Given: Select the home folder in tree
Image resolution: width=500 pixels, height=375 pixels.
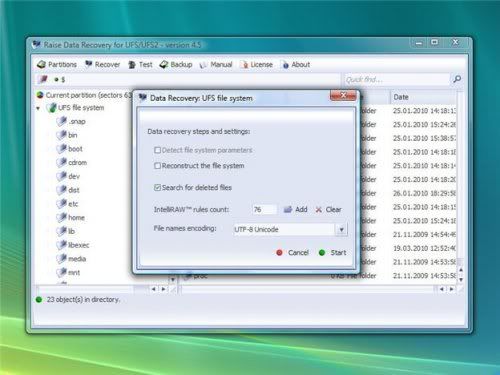Looking at the screenshot, I should pyautogui.click(x=76, y=218).
